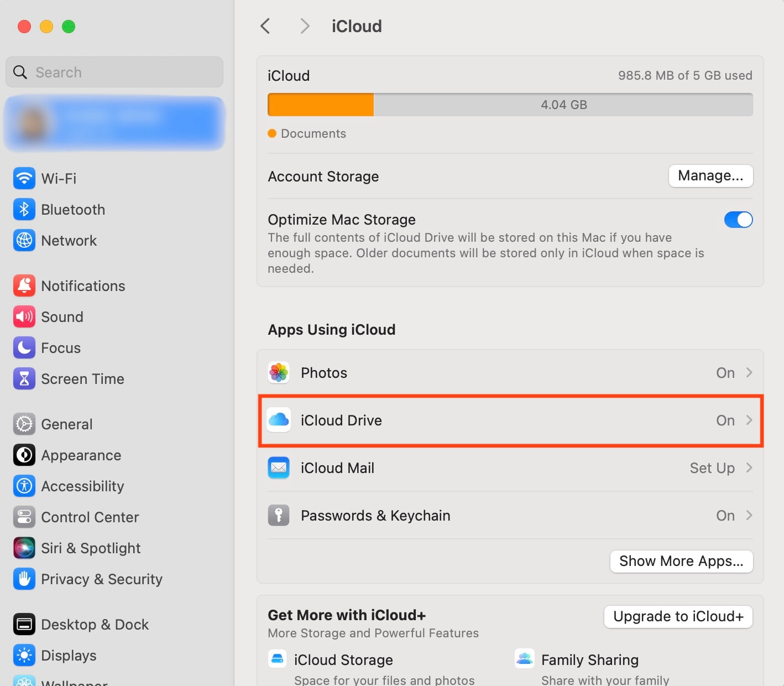Click the Family Sharing icon

(524, 659)
